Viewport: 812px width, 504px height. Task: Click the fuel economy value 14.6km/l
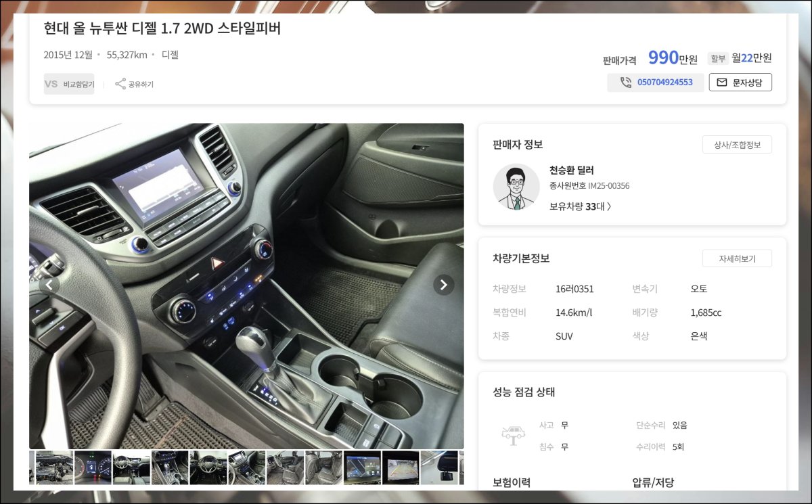tap(574, 313)
